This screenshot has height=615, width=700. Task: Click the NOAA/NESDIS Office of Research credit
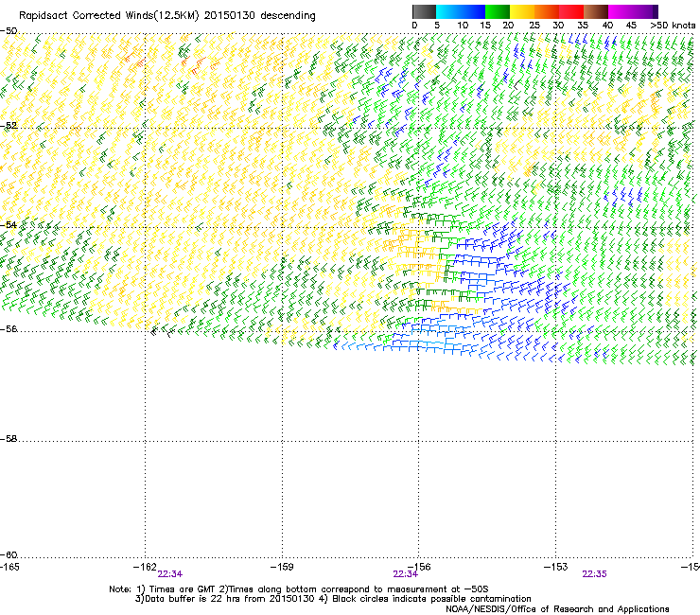[x=557, y=609]
